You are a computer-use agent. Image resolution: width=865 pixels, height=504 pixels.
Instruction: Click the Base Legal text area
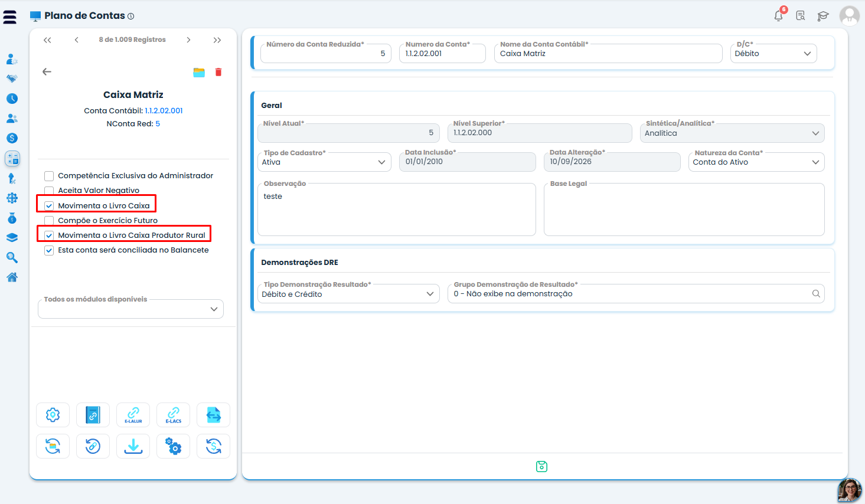[x=684, y=210]
